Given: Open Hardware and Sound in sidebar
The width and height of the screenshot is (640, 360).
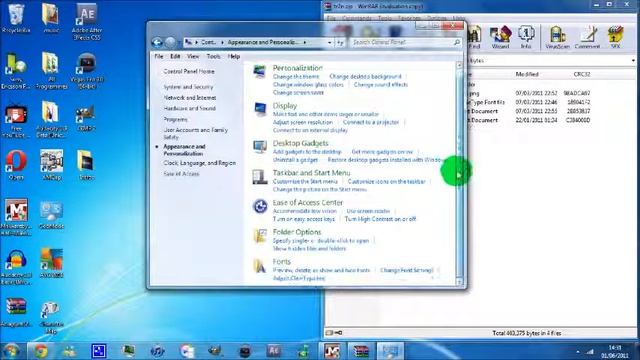Looking at the screenshot, I should click(x=189, y=109).
